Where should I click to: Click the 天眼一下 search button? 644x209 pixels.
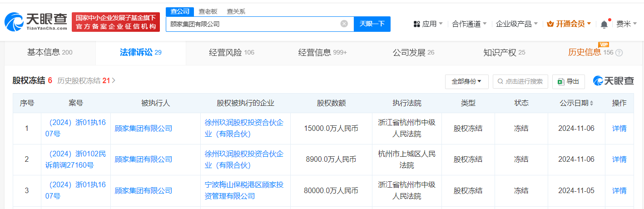click(372, 24)
